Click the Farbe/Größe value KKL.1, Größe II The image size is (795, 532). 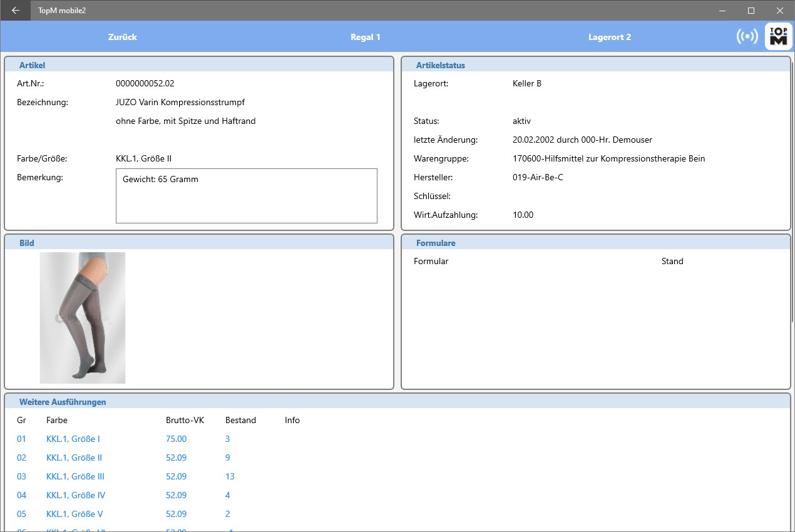coord(144,158)
